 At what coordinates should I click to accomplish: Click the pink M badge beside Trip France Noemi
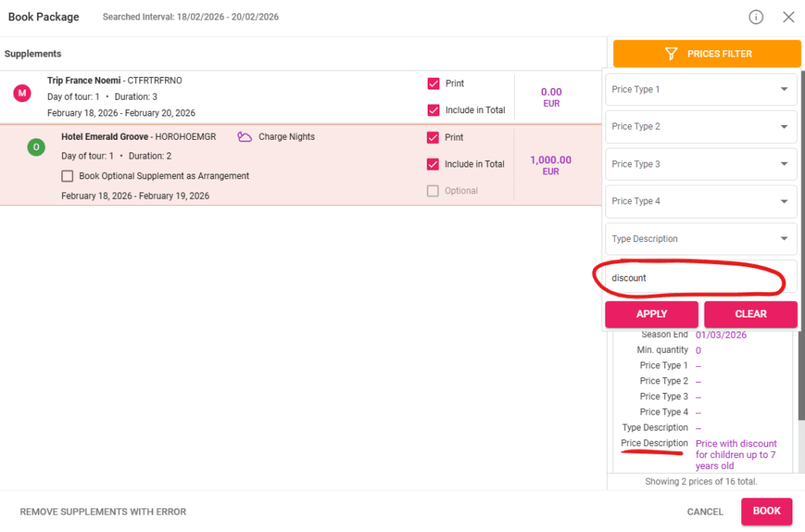[x=22, y=93]
